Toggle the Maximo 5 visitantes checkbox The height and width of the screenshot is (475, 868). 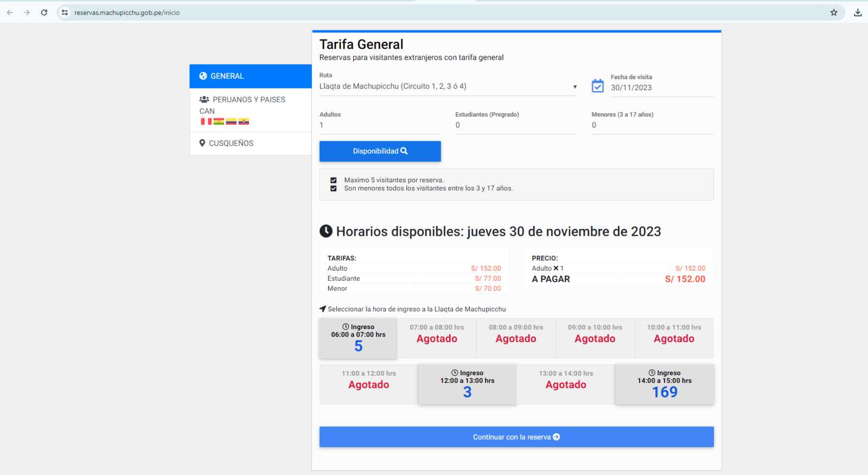pos(334,180)
